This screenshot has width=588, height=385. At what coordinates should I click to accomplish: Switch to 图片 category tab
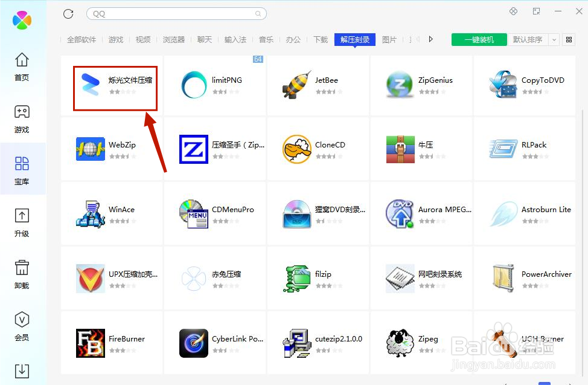tap(389, 39)
